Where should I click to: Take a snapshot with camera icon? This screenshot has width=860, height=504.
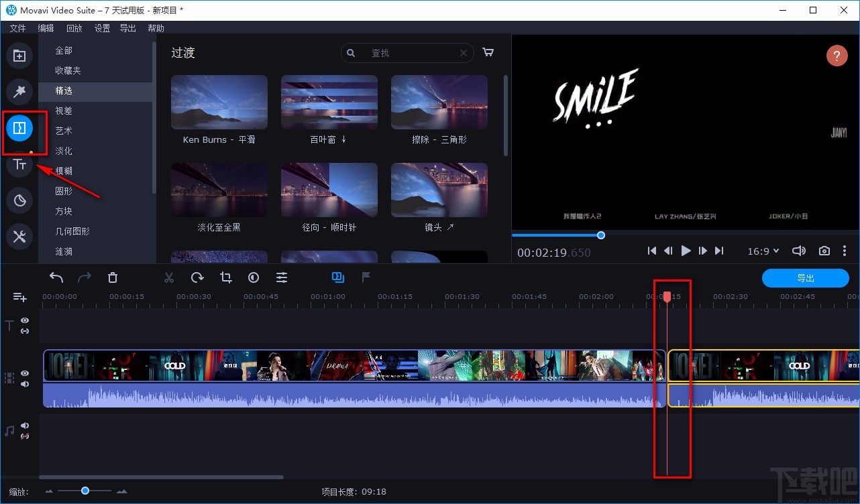pos(824,251)
